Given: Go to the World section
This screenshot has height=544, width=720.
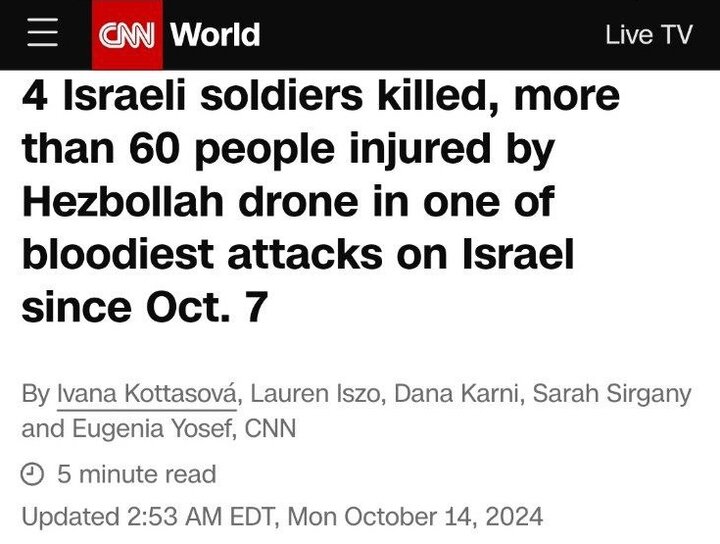Looking at the screenshot, I should (215, 34).
